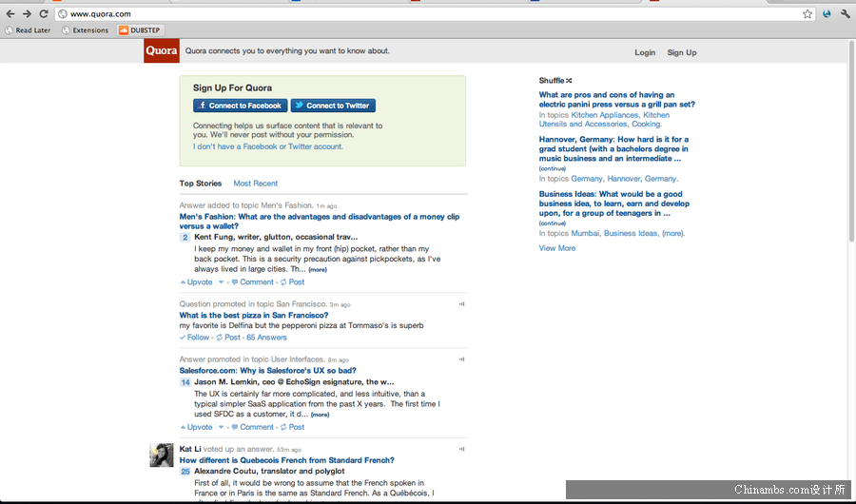This screenshot has height=504, width=856.
Task: Open the browser wrench settings menu
Action: click(x=845, y=14)
